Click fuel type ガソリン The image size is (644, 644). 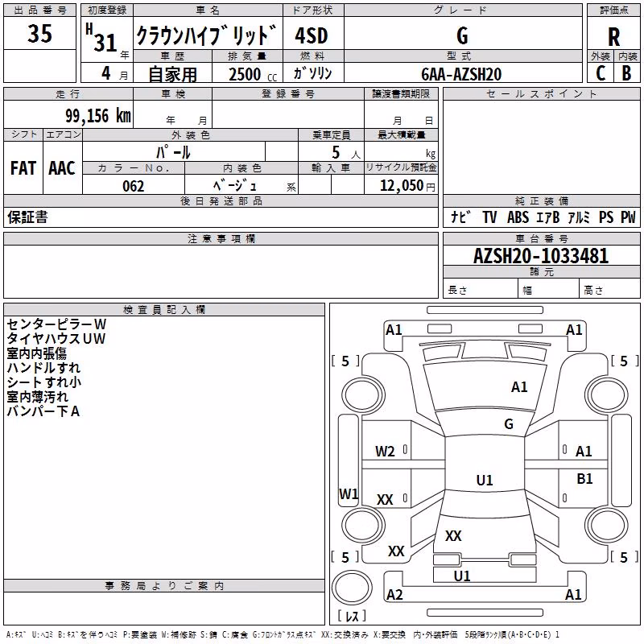[312, 73]
